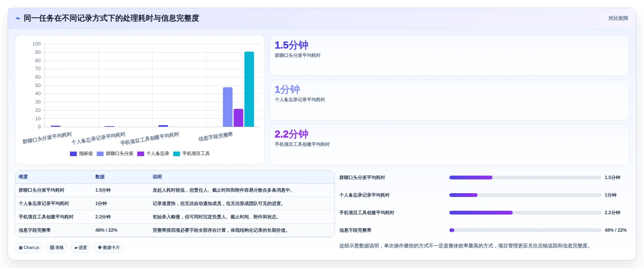Viewport: 644px width, 268px height.
Task: Click the 个人备忘录记录平均耗时 progress bar
Action: (x=525, y=195)
